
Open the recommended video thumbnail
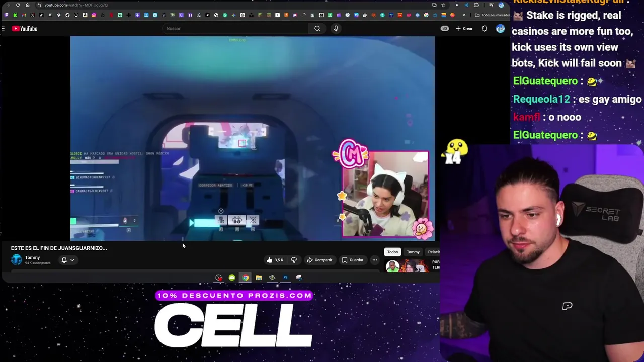pos(407,266)
